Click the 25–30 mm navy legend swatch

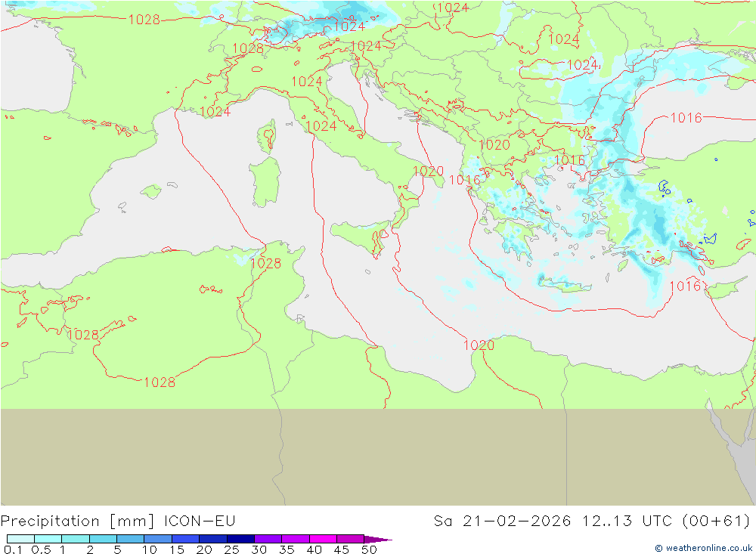coord(240,539)
